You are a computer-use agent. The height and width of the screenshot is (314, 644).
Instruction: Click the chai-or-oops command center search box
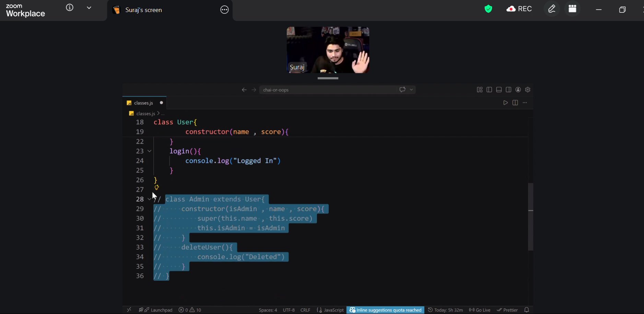[328, 90]
